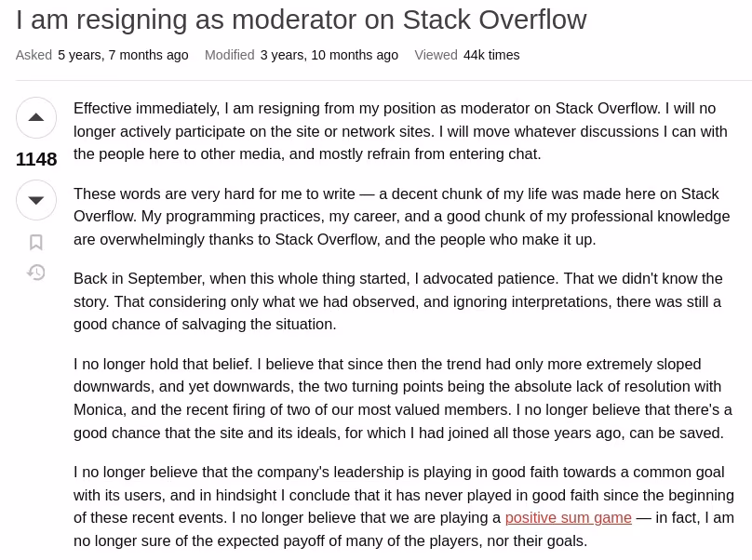Click the gray "Viewed" label
The width and height of the screenshot is (752, 560).
436,55
